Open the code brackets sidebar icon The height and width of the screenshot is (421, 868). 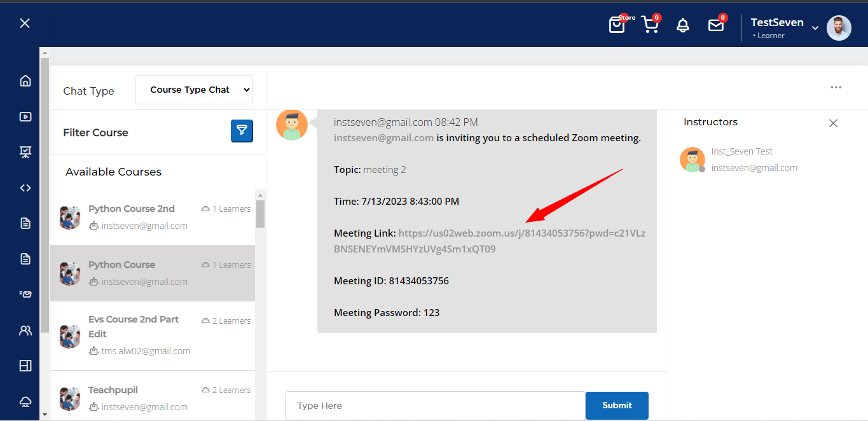coord(25,188)
